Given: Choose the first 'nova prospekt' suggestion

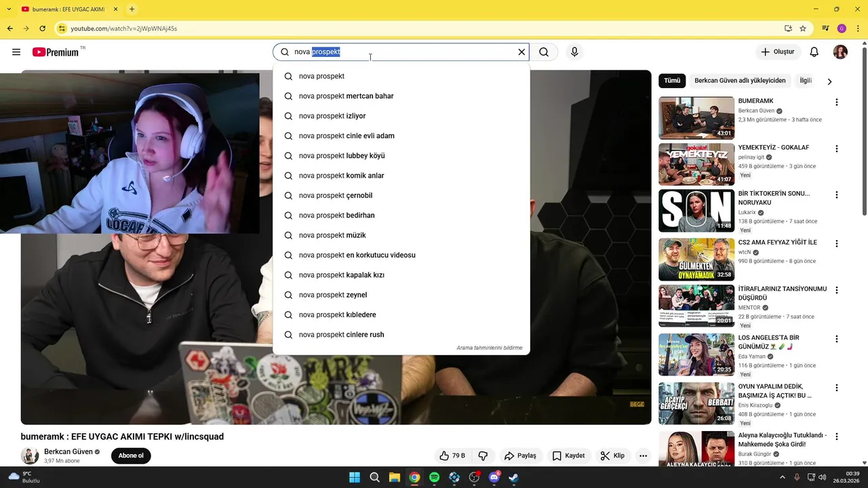Looking at the screenshot, I should 401,76.
